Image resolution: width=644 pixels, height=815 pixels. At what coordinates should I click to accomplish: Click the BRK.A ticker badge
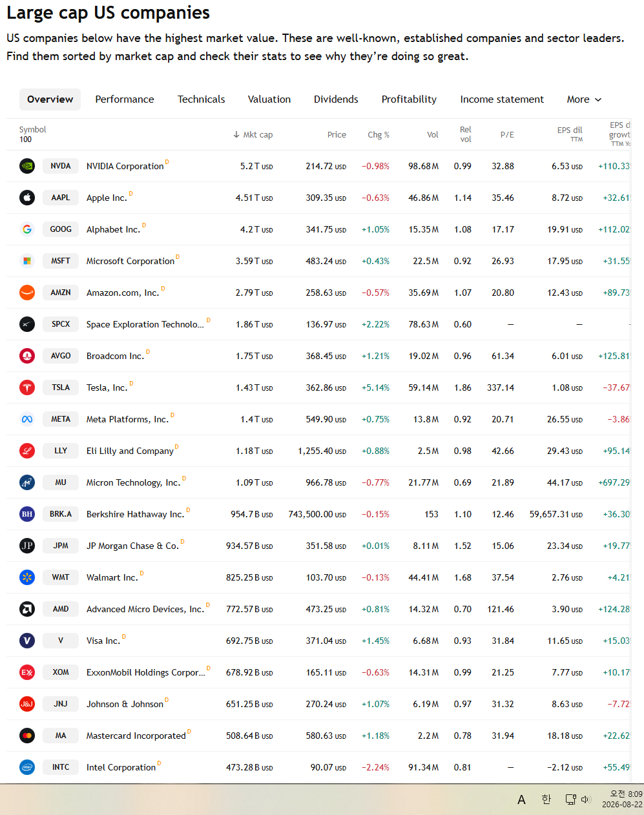coord(61,514)
